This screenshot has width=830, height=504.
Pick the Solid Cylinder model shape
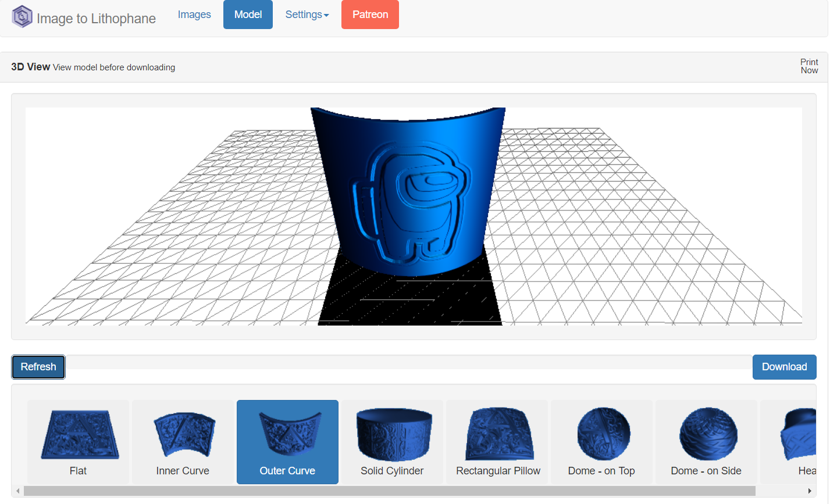392,442
